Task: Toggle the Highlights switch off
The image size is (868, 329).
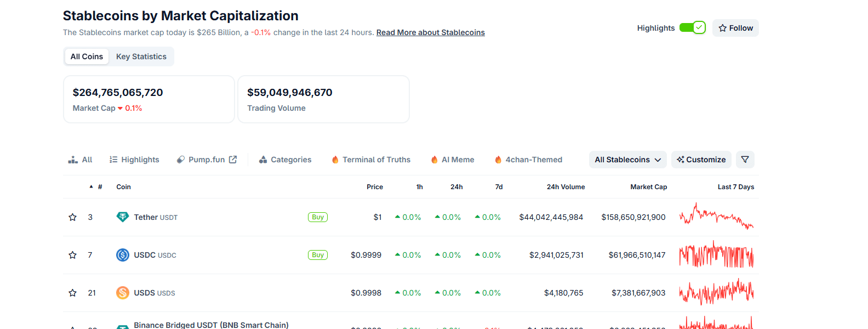Action: (x=692, y=27)
